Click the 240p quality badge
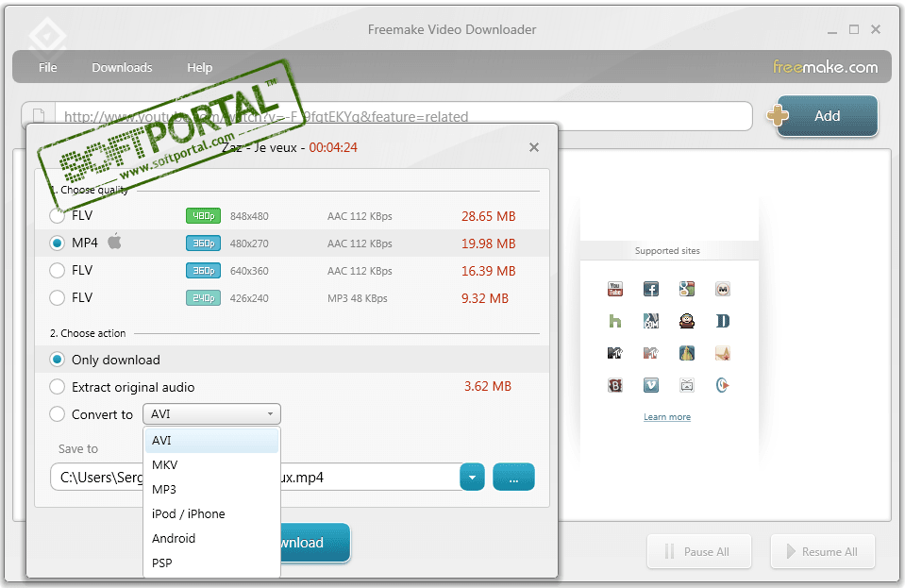905x588 pixels. pos(203,297)
